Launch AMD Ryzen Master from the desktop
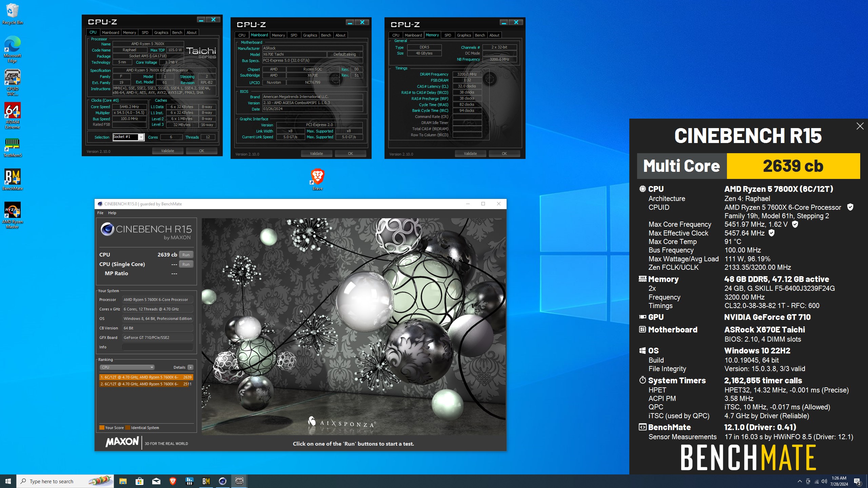The image size is (868, 488). (x=12, y=215)
